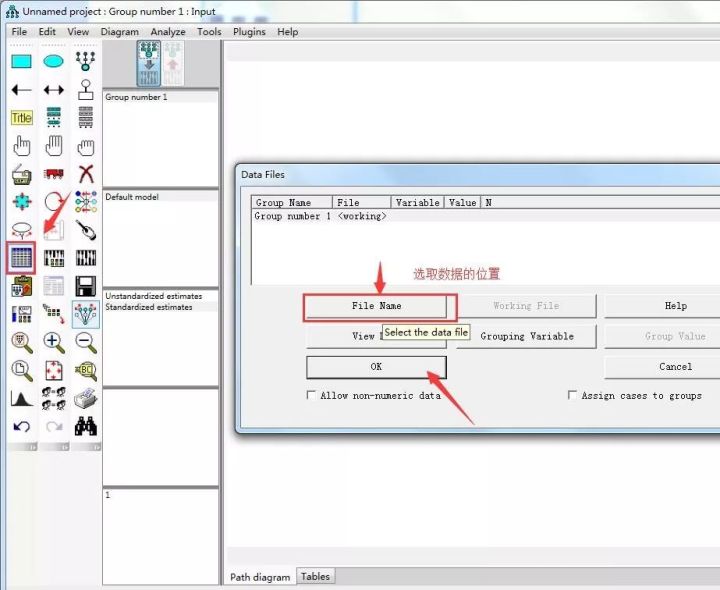This screenshot has height=590, width=720.
Task: Select the duplicate objects copier tool
Action: tap(21, 175)
